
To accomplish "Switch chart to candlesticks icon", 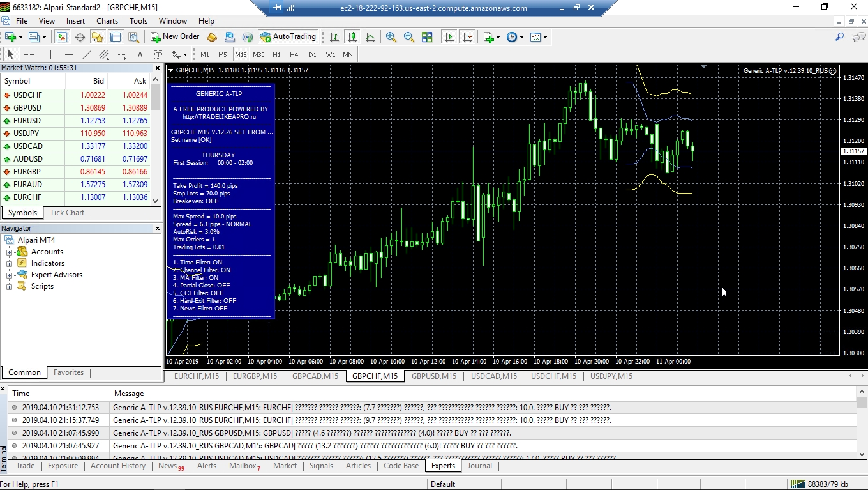I will coord(352,37).
